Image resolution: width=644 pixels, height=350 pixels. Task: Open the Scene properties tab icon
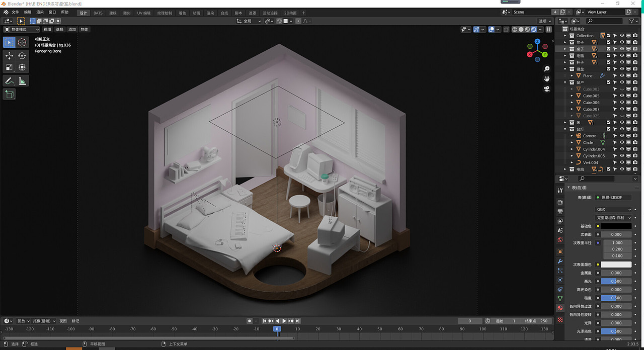point(560,230)
